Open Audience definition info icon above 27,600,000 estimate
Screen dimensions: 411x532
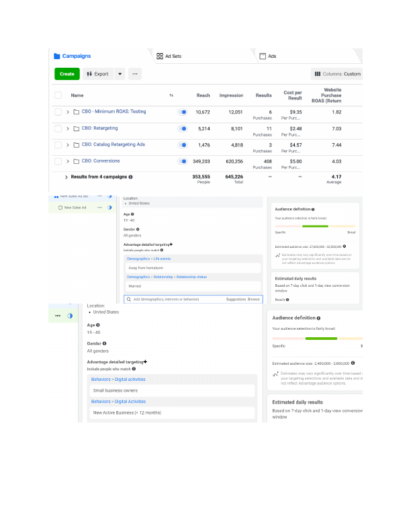[313, 210]
